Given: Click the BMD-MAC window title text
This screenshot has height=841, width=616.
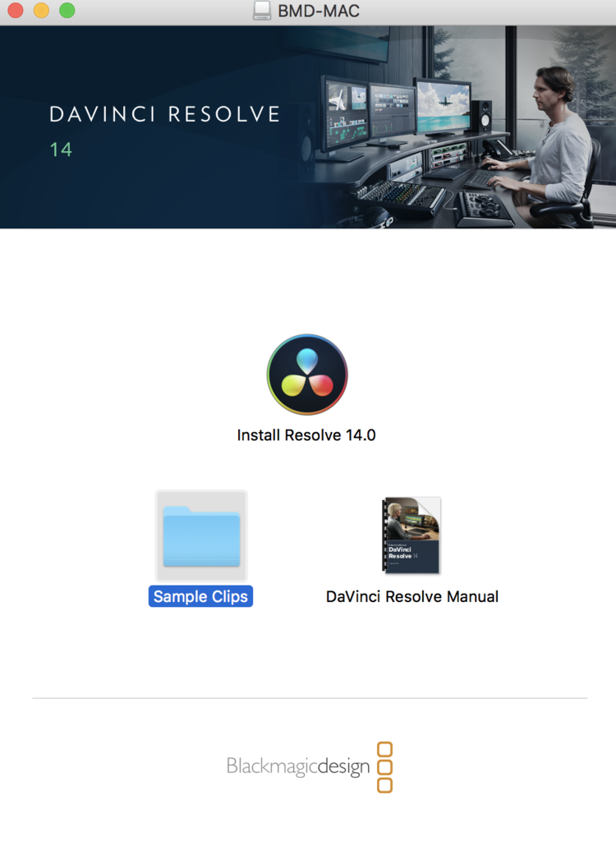Looking at the screenshot, I should (x=318, y=11).
